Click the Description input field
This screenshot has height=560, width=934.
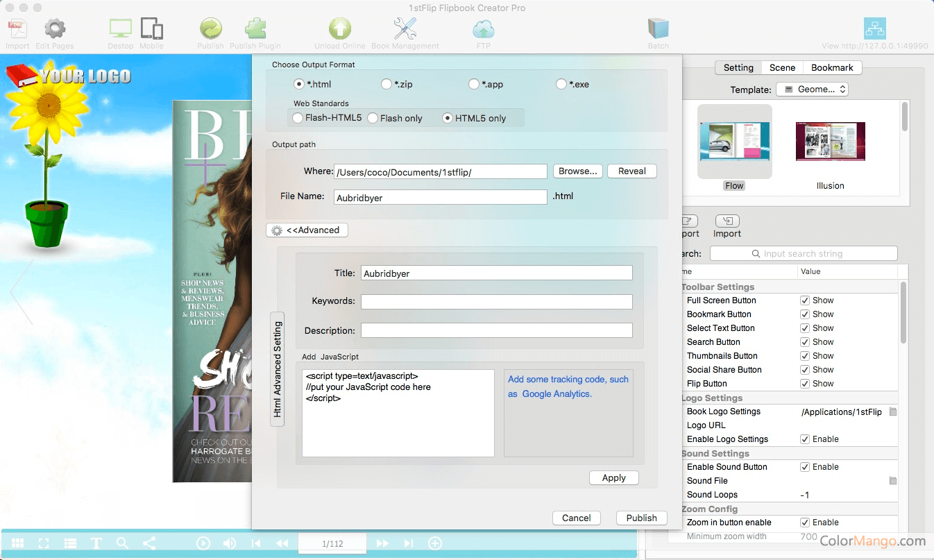click(497, 331)
